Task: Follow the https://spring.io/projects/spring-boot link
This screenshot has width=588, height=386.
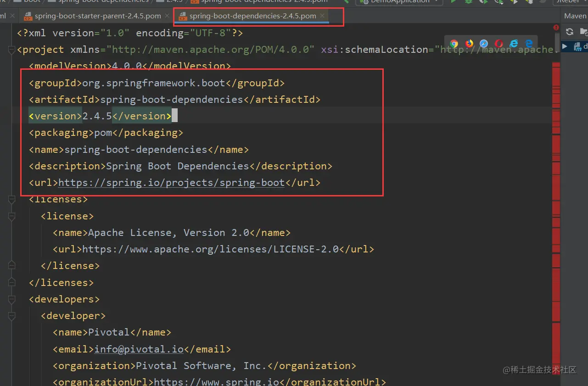Action: pyautogui.click(x=171, y=182)
